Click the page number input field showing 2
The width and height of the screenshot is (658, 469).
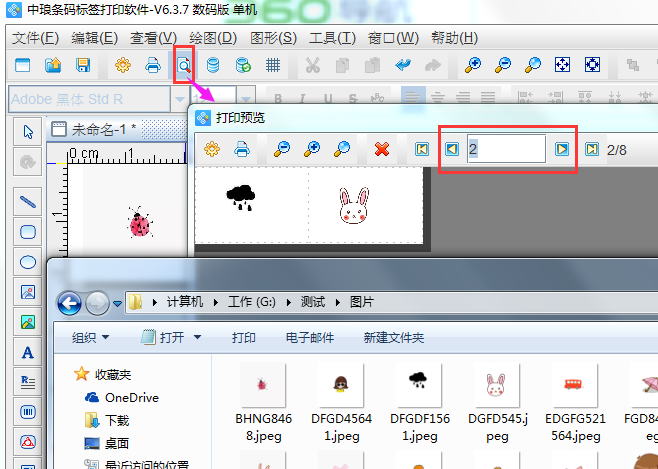coord(505,149)
